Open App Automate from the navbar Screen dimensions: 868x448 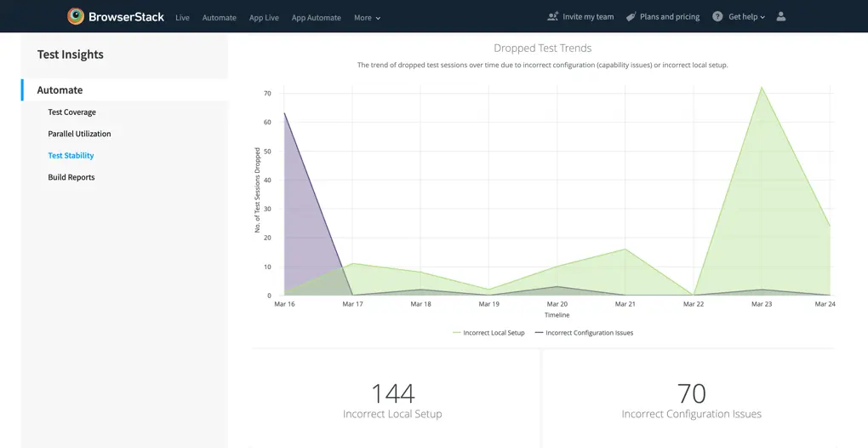[316, 18]
